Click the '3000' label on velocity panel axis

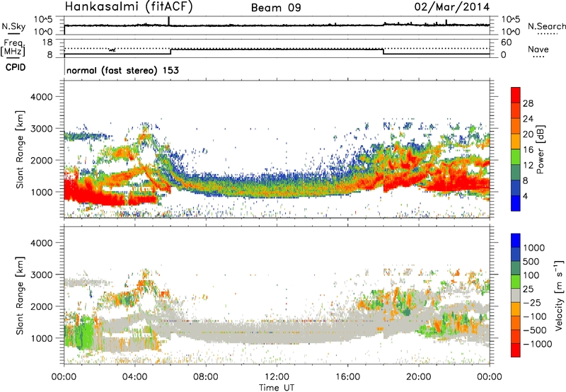(x=41, y=275)
